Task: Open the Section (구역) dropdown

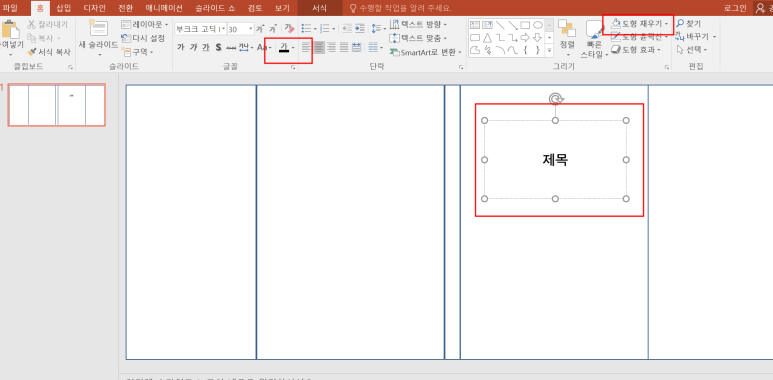Action: click(x=138, y=52)
